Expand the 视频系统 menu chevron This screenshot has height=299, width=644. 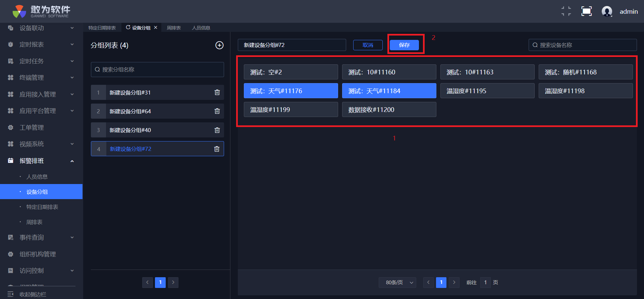pyautogui.click(x=72, y=144)
